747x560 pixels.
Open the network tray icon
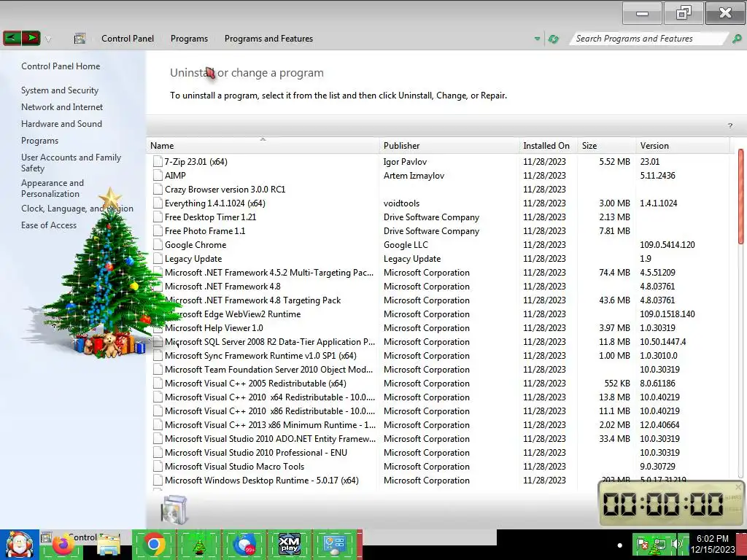coord(659,544)
